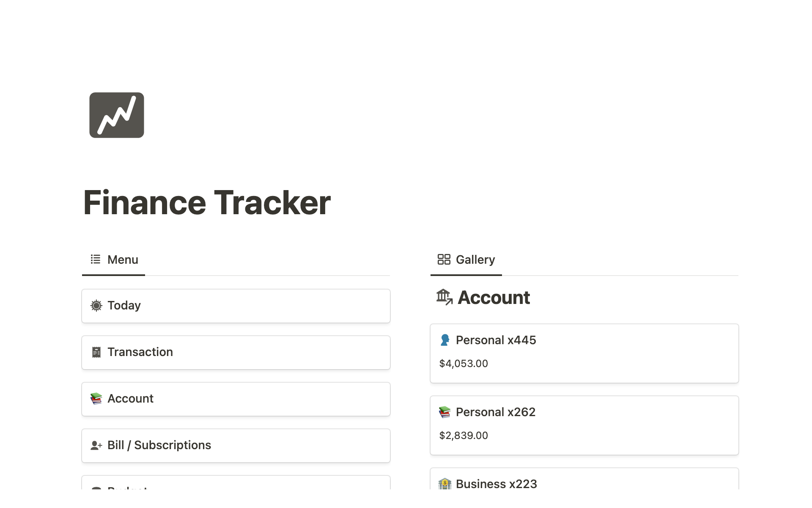Click the books icon on Personal x262 card
Screen dimensions: 812x508
(x=444, y=412)
